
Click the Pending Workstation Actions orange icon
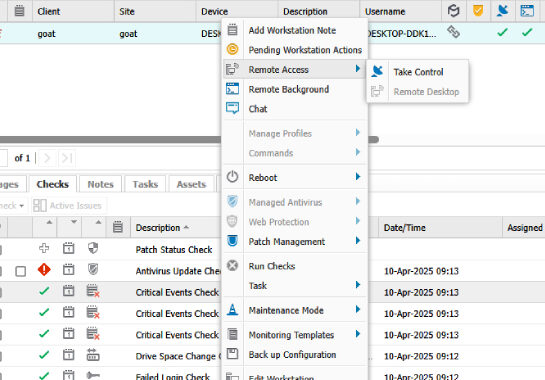point(233,49)
